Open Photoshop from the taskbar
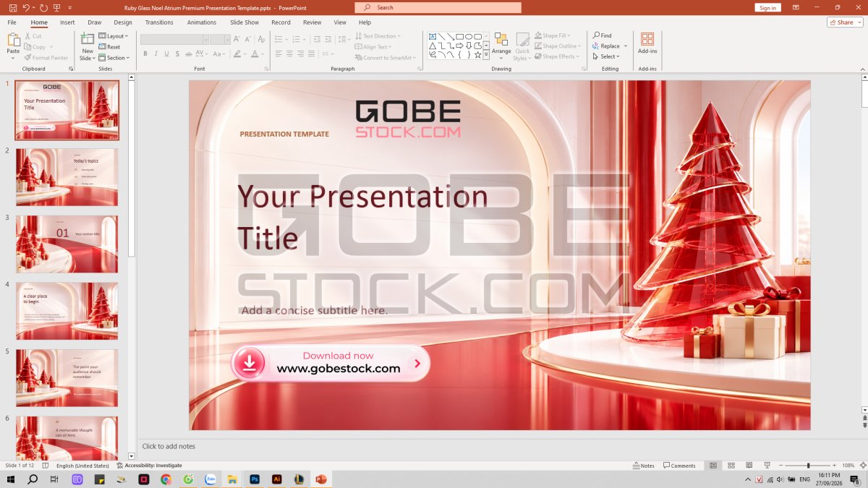This screenshot has width=868, height=488. click(255, 479)
